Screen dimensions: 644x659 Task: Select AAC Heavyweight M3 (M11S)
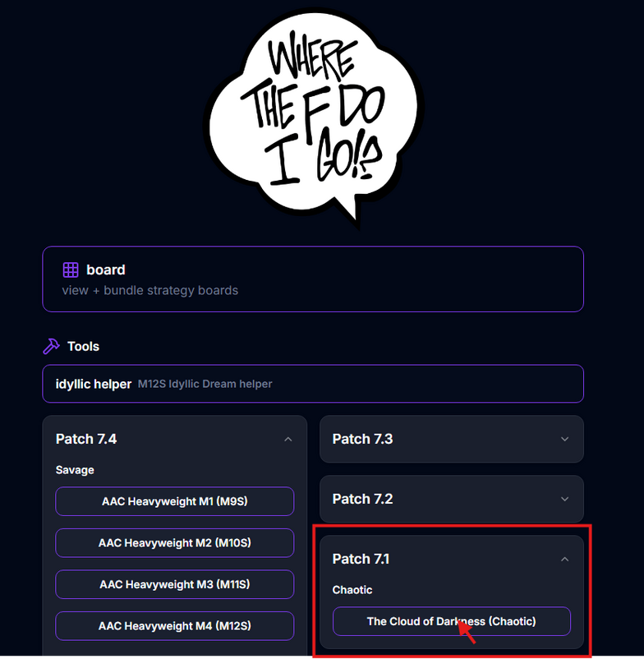(175, 584)
